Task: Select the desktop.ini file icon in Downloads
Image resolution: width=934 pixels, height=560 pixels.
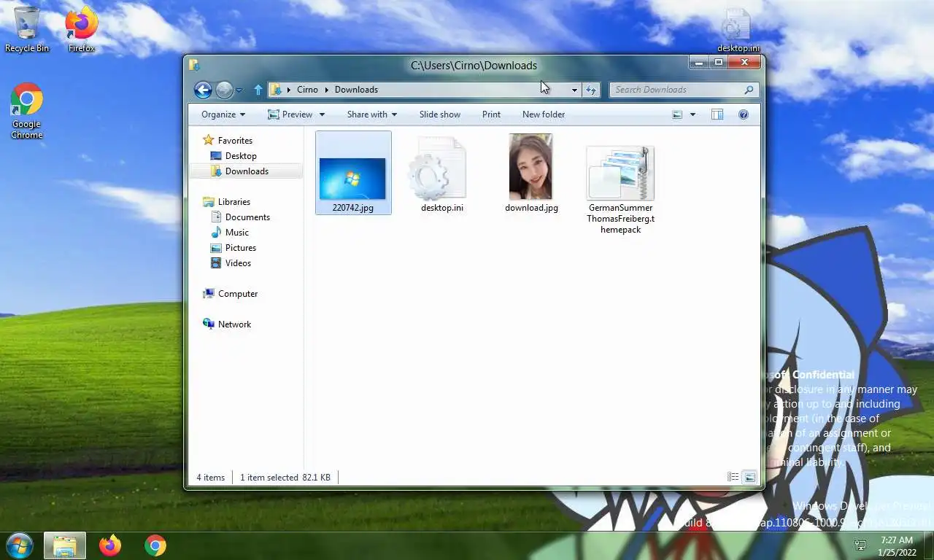Action: [438, 168]
